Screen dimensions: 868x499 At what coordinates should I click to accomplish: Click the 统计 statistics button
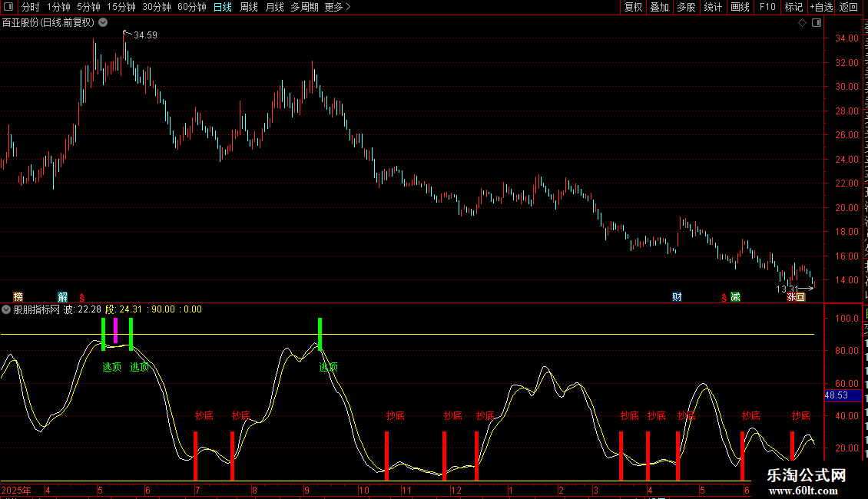pyautogui.click(x=713, y=7)
